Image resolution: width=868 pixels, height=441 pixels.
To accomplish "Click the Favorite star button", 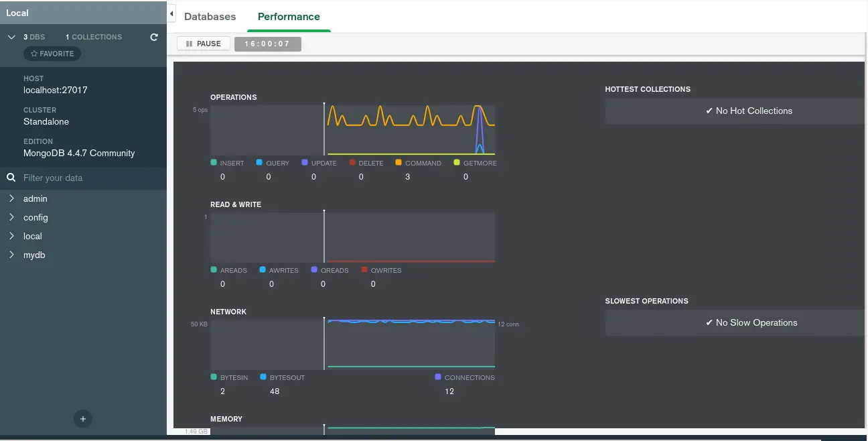I will coord(52,54).
